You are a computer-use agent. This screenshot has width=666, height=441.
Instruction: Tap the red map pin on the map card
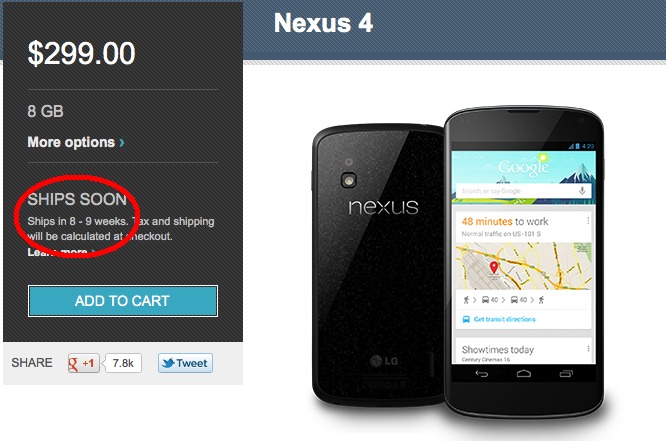coord(494,267)
